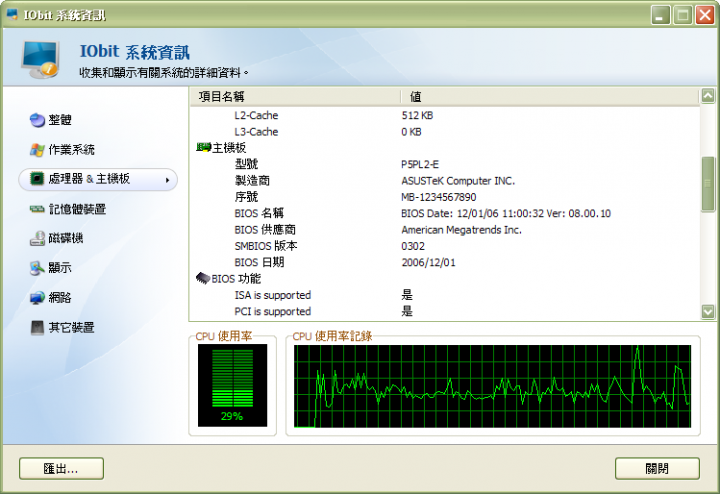Click the scroll up arrow of list
The image size is (720, 494).
click(708, 96)
